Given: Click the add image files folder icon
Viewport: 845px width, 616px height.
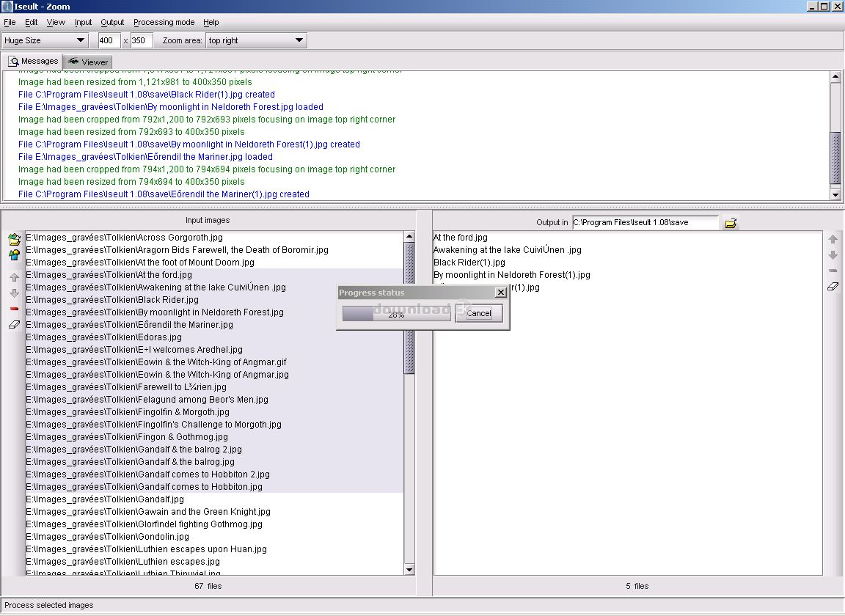Looking at the screenshot, I should 14,240.
